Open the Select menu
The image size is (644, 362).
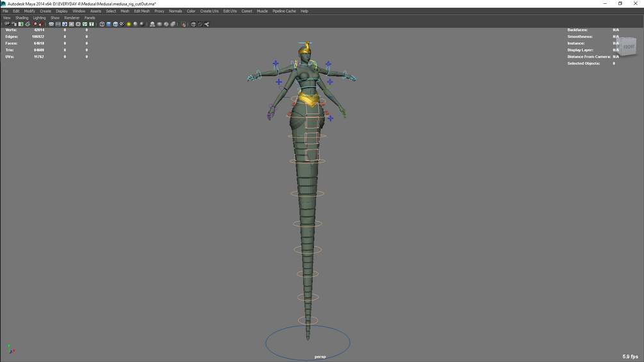[111, 11]
